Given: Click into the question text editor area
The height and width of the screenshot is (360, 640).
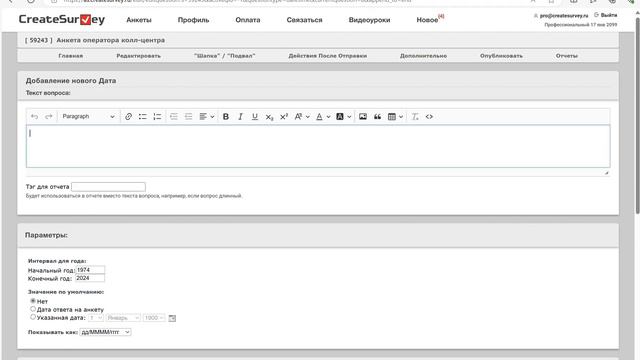Looking at the screenshot, I should (318, 147).
